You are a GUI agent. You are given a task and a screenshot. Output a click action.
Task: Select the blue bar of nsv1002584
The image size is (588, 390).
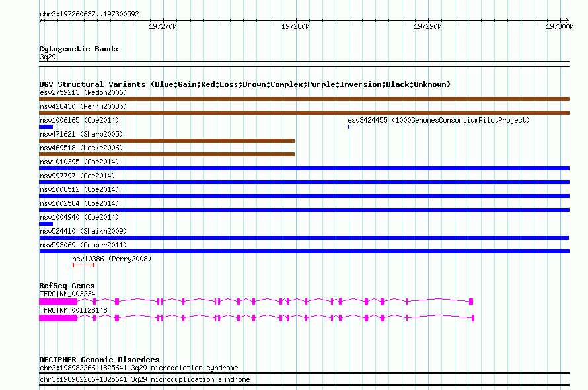click(304, 210)
